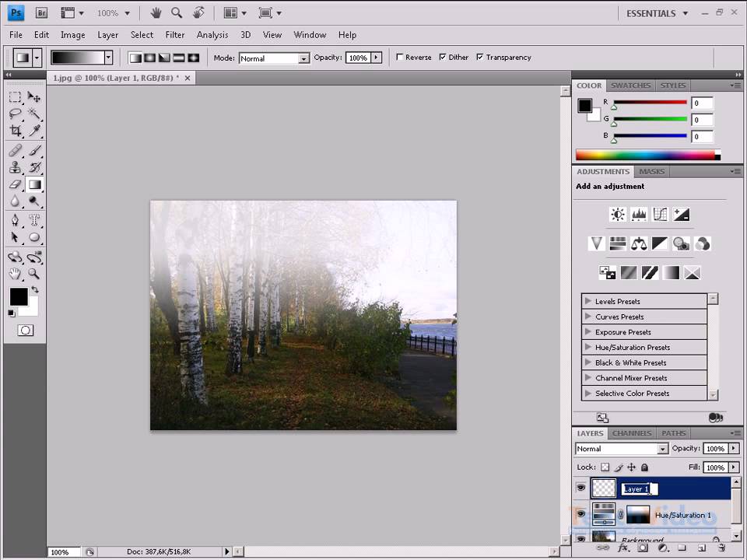Choose the Diamond Gradient style
This screenshot has height=560, width=747.
[193, 58]
